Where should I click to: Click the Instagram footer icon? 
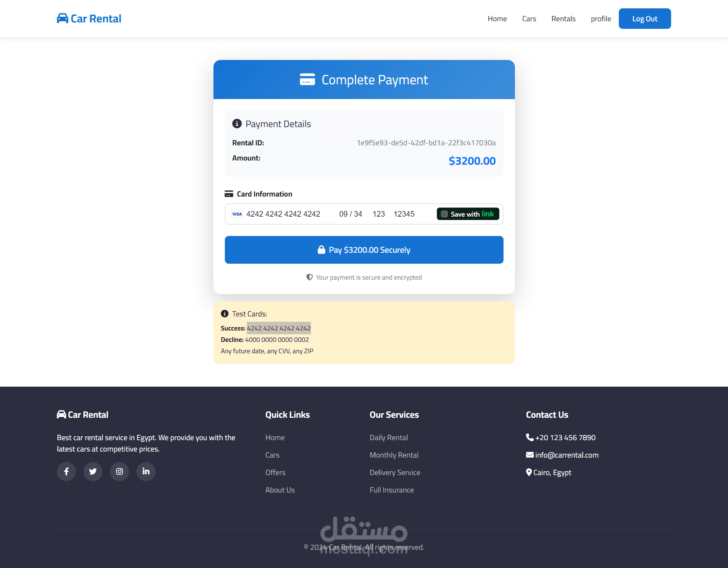(x=119, y=472)
